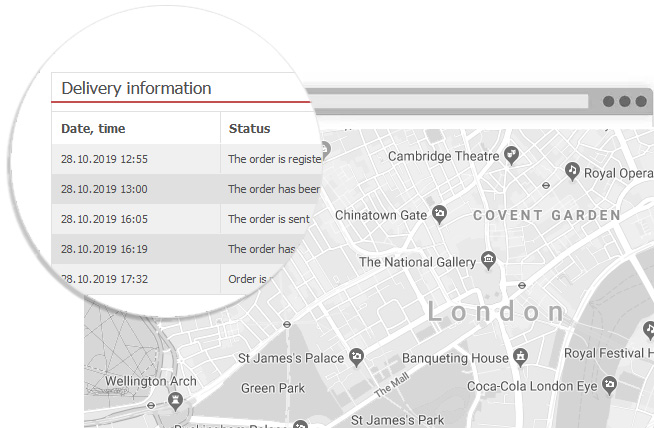Image resolution: width=654 pixels, height=428 pixels.
Task: Click the "Status" column header
Action: click(x=249, y=129)
